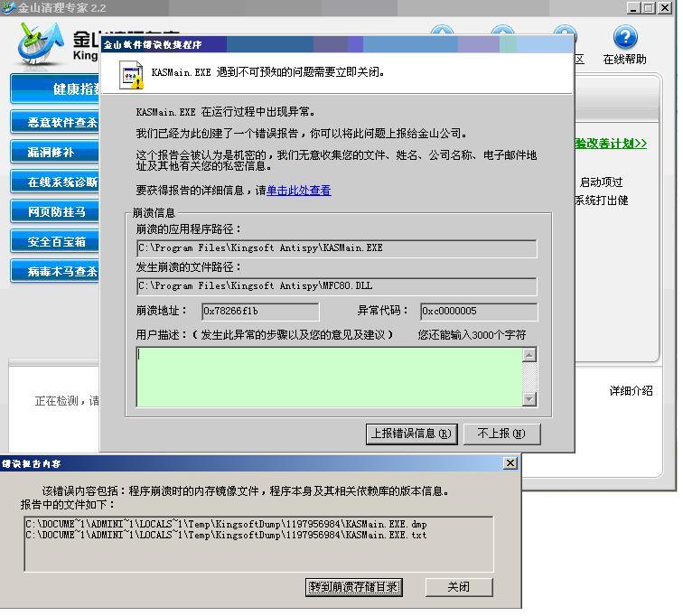
Task: Select 漏洞修补 sidebar item
Action: (x=56, y=152)
